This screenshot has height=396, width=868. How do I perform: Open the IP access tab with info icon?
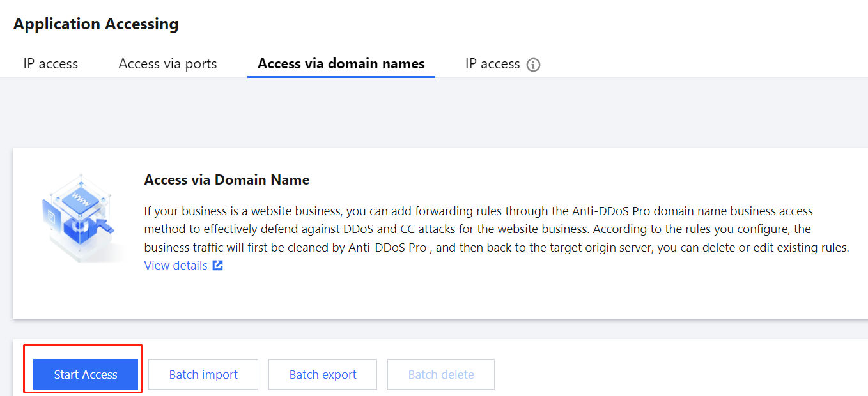click(492, 64)
